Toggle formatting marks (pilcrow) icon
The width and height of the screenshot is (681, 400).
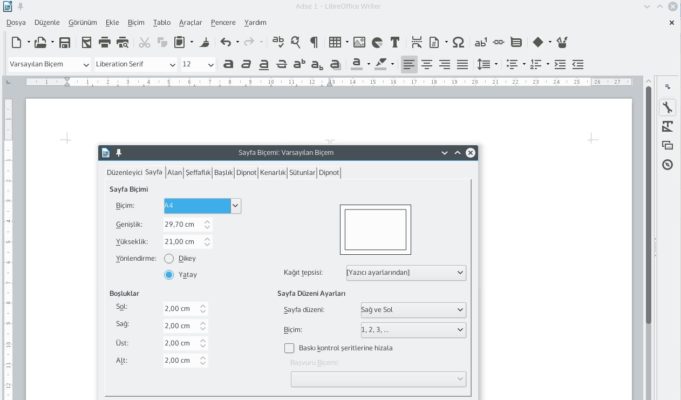coord(314,42)
